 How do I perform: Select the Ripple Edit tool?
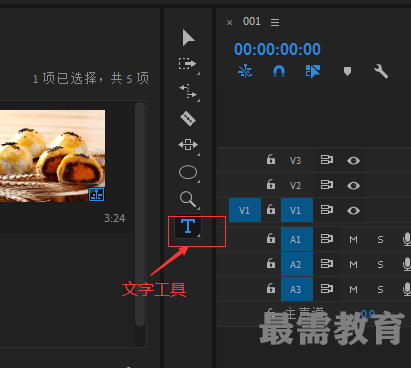tap(188, 91)
